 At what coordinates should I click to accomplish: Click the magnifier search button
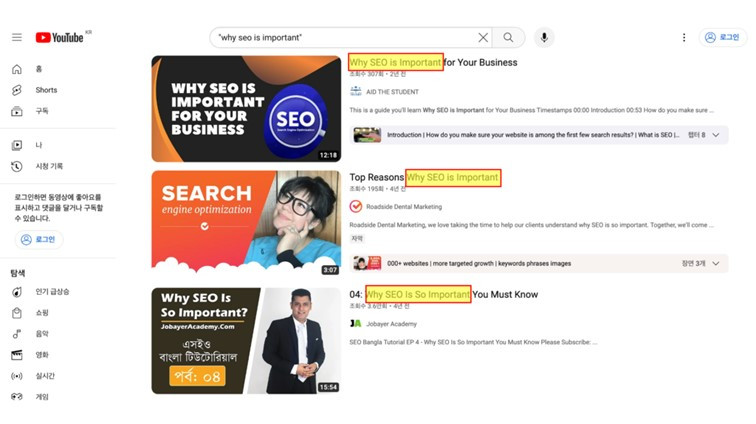pyautogui.click(x=508, y=38)
